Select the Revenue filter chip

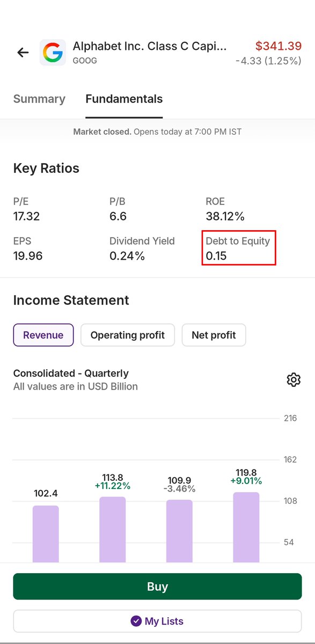(43, 335)
